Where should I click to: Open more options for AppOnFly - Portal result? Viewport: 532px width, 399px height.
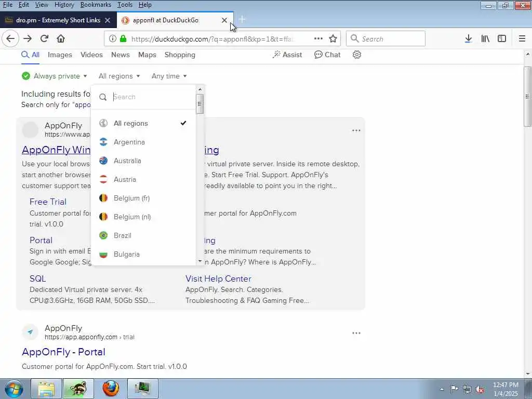356,333
